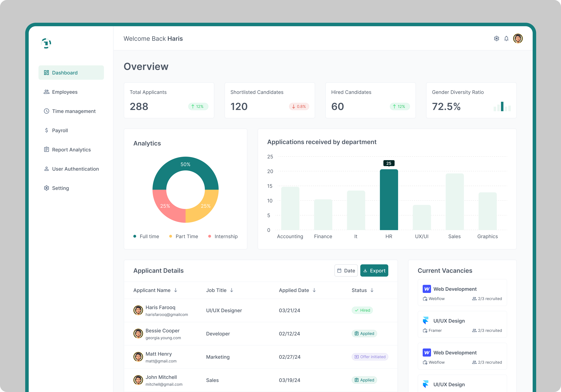Sort by Job Title column arrow
This screenshot has height=392, width=561.
pyautogui.click(x=232, y=290)
